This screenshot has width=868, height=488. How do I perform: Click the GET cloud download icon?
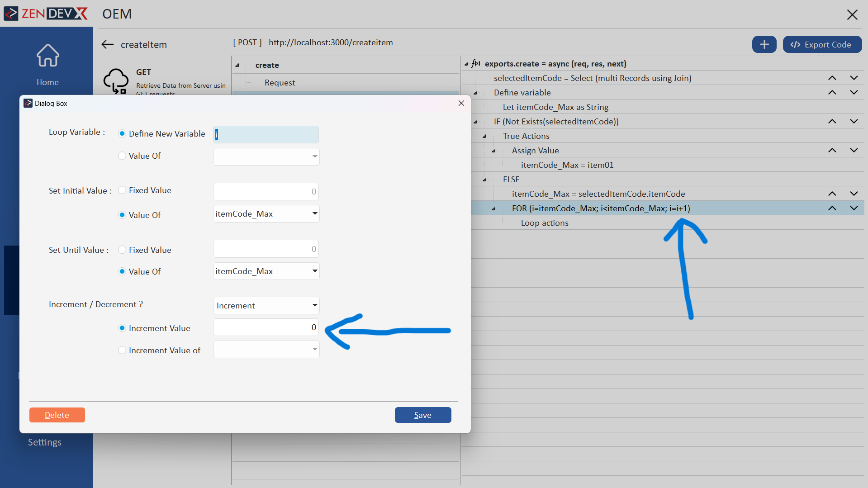(x=116, y=81)
